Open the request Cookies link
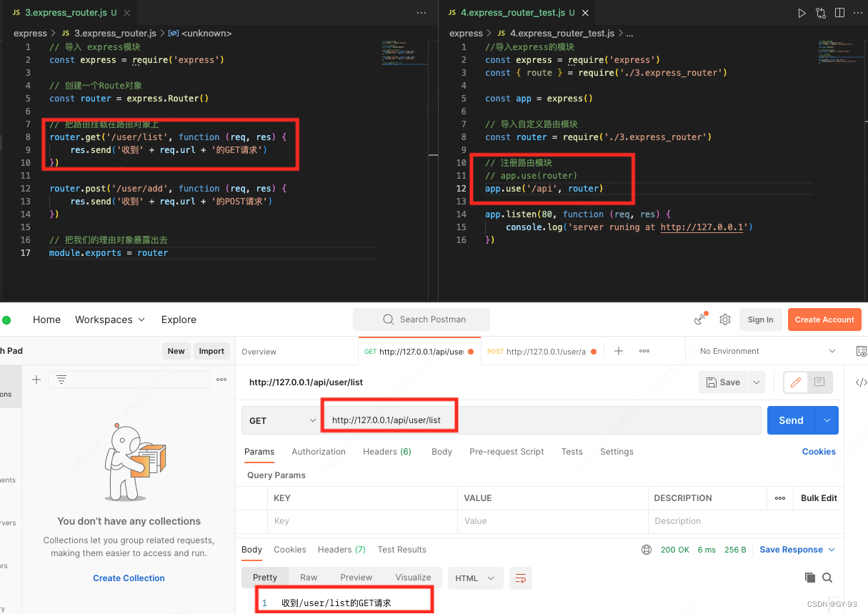The height and width of the screenshot is (614, 868). 819,452
